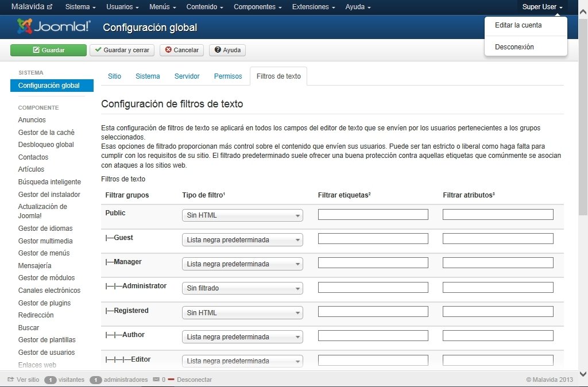Open the Componentes menu

pos(258,7)
